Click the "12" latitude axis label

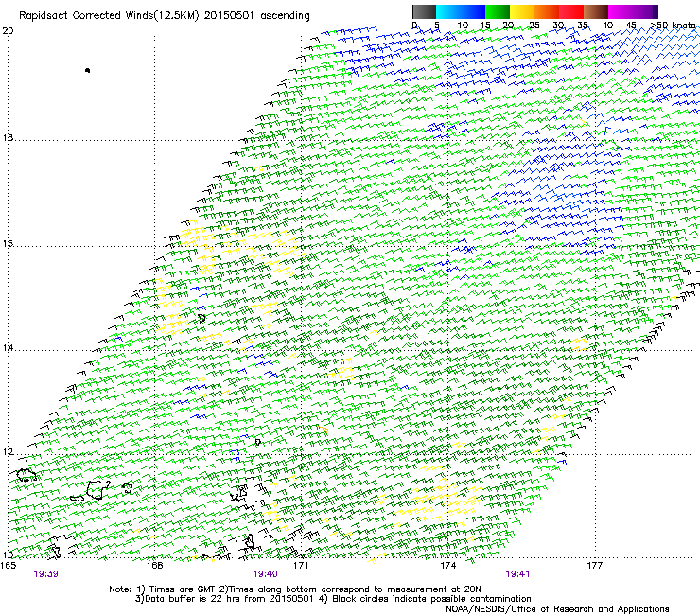8,452
